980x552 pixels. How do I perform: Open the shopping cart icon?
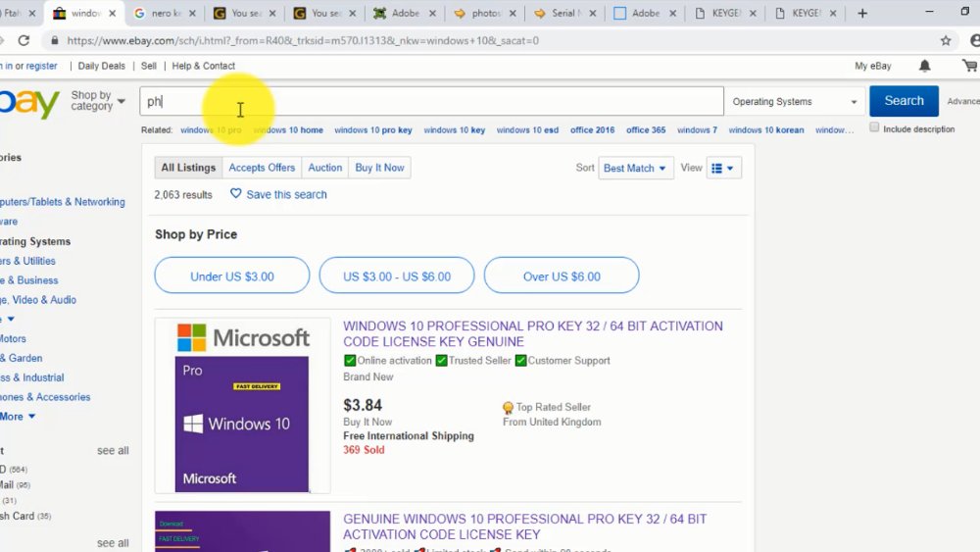pos(970,65)
